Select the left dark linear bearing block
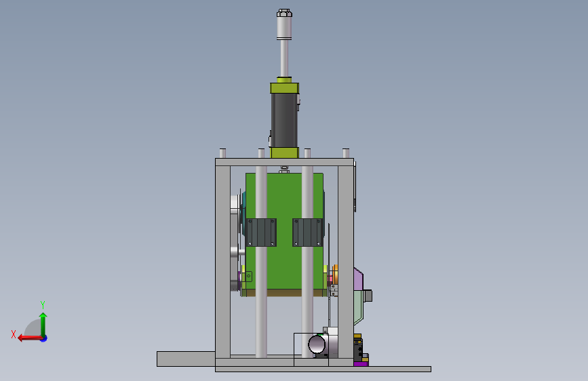The width and height of the screenshot is (588, 381). click(261, 233)
